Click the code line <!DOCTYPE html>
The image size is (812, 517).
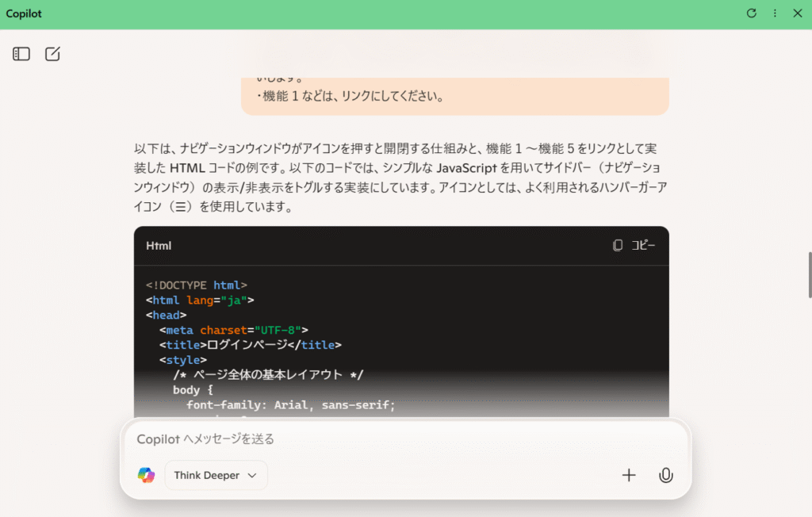[x=197, y=285]
